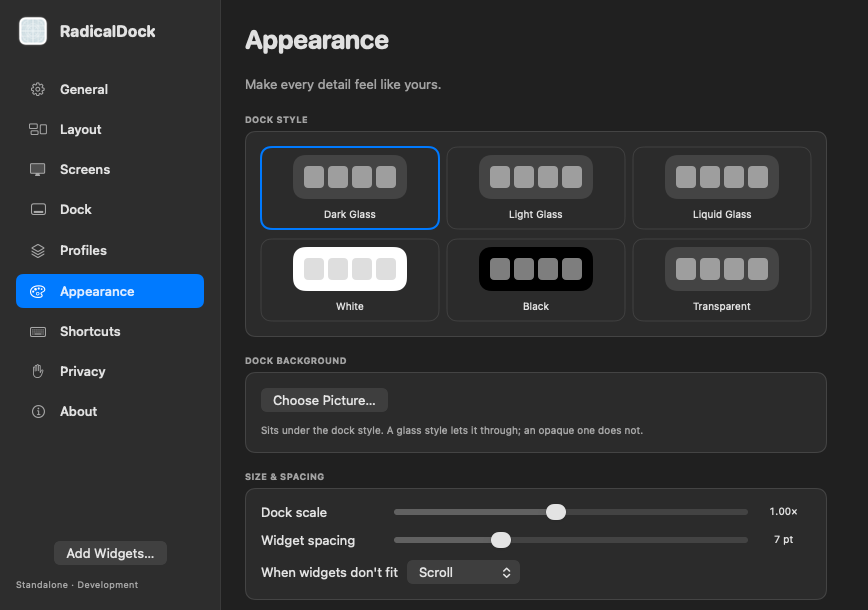Click the "Sits under the dock style" description text

point(452,430)
